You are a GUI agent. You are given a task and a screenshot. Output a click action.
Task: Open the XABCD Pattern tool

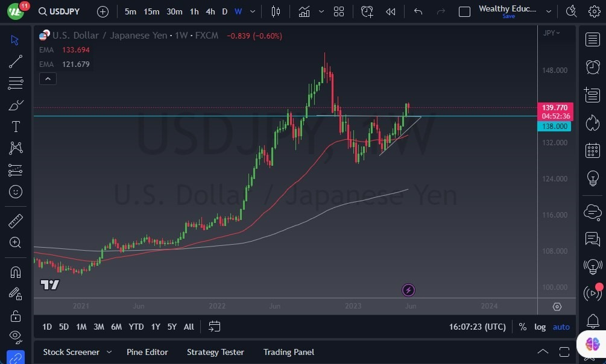tap(16, 148)
